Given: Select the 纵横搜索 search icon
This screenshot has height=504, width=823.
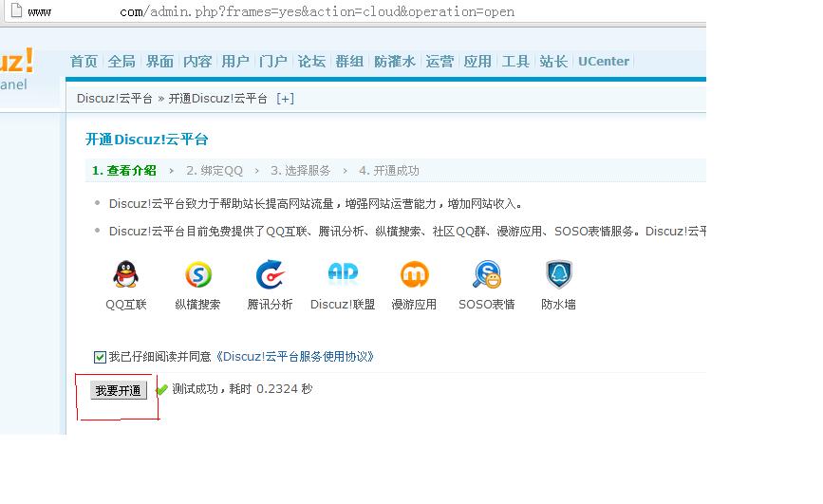Looking at the screenshot, I should (198, 274).
